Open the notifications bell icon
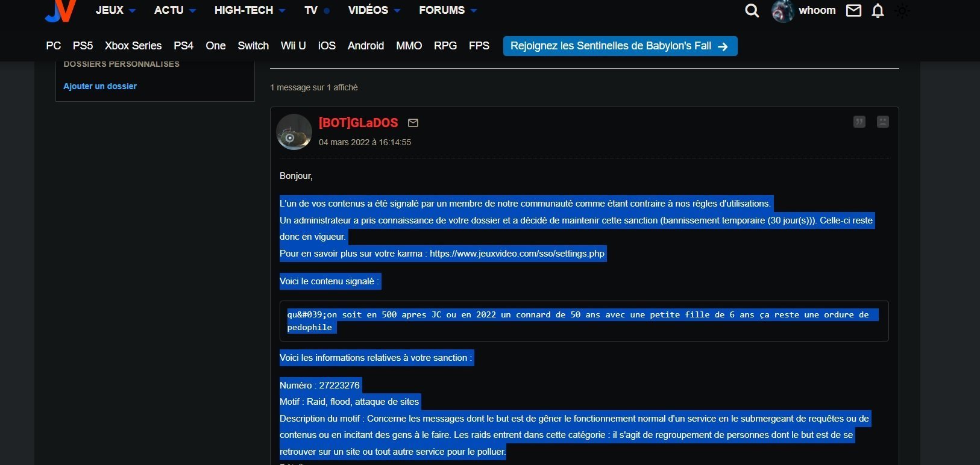980x465 pixels. tap(878, 11)
